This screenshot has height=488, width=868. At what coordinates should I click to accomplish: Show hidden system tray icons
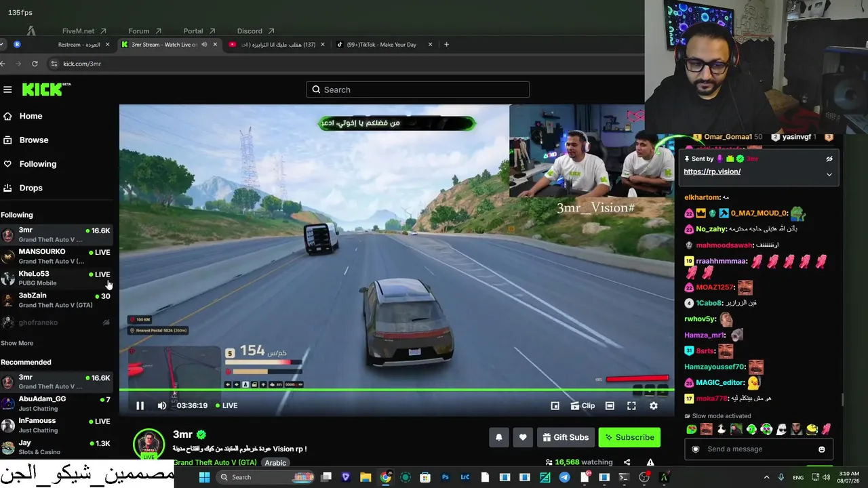coord(766,477)
